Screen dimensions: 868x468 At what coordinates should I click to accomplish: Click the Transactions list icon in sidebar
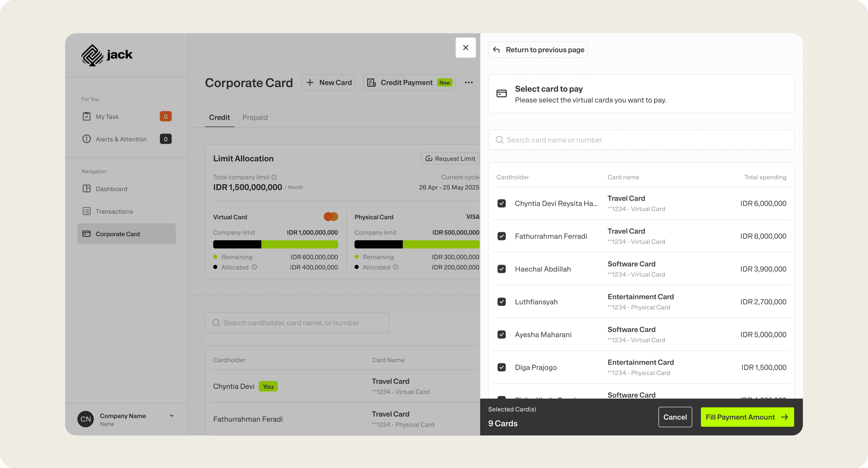[x=87, y=211]
